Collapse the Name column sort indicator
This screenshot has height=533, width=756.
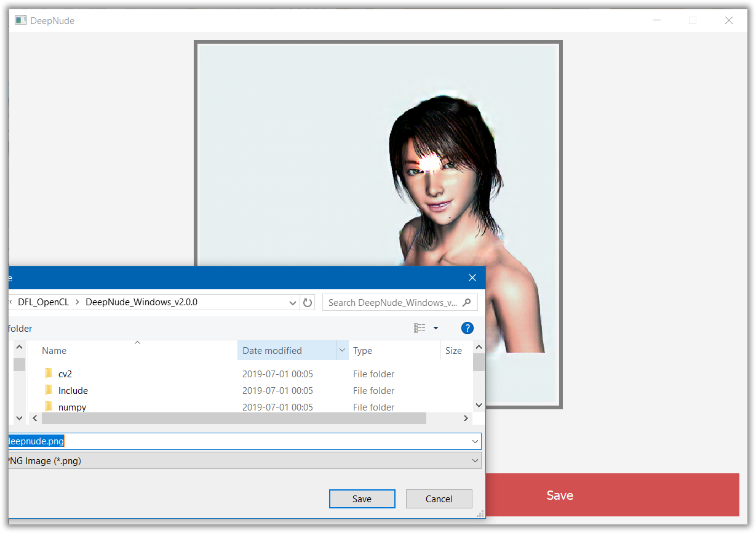(x=137, y=343)
